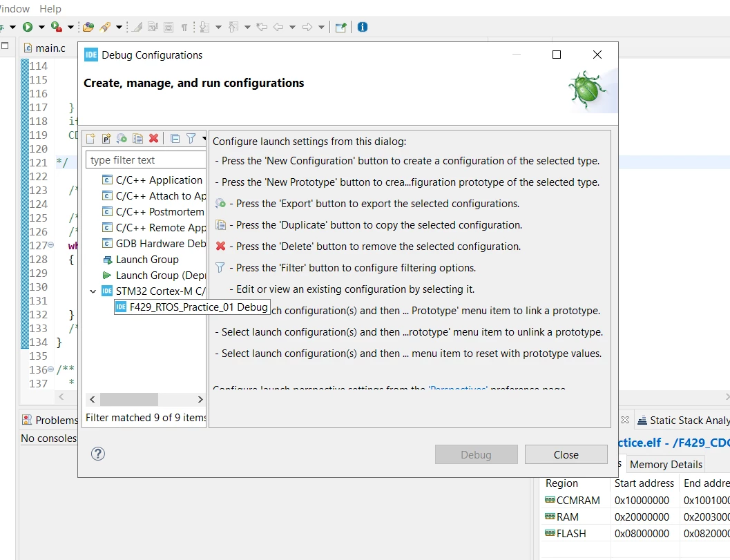The width and height of the screenshot is (730, 560).
Task: Click the type filter text field
Action: pyautogui.click(x=146, y=160)
